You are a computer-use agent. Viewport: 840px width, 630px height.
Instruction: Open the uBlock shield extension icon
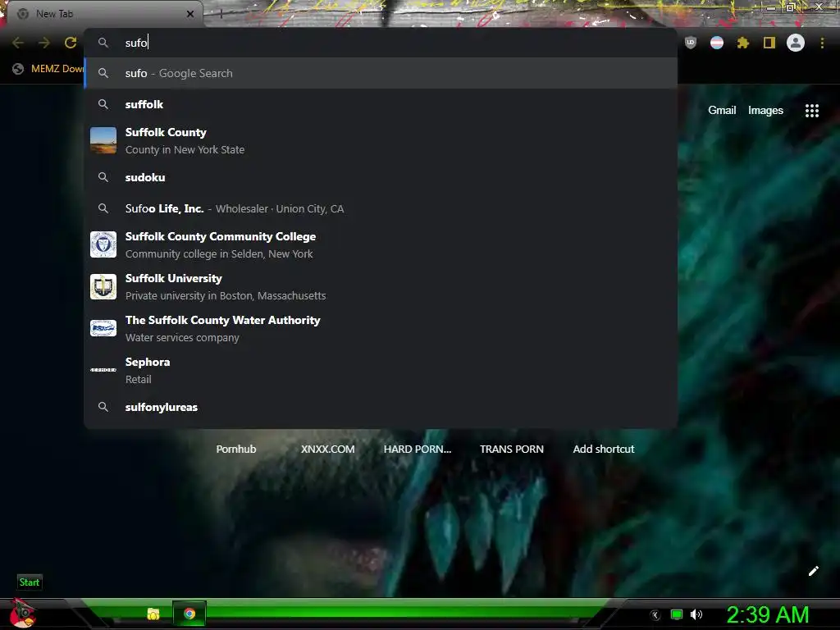coord(691,43)
